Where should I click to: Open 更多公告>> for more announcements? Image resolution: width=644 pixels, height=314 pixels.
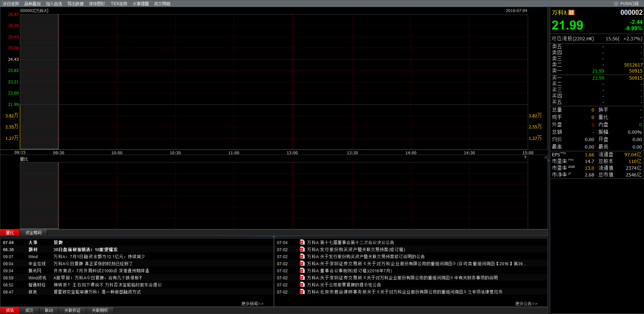[x=526, y=303]
